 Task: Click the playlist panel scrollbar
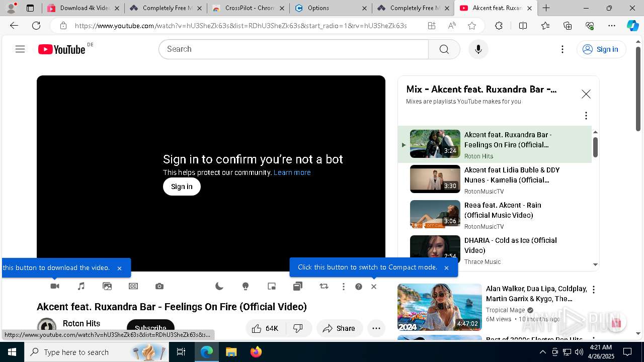click(x=596, y=147)
